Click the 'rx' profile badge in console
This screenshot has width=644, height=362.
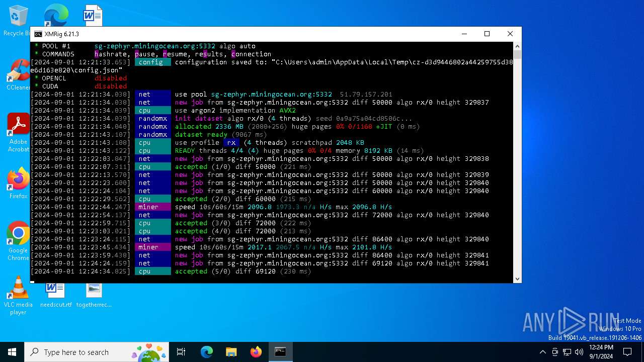(231, 143)
